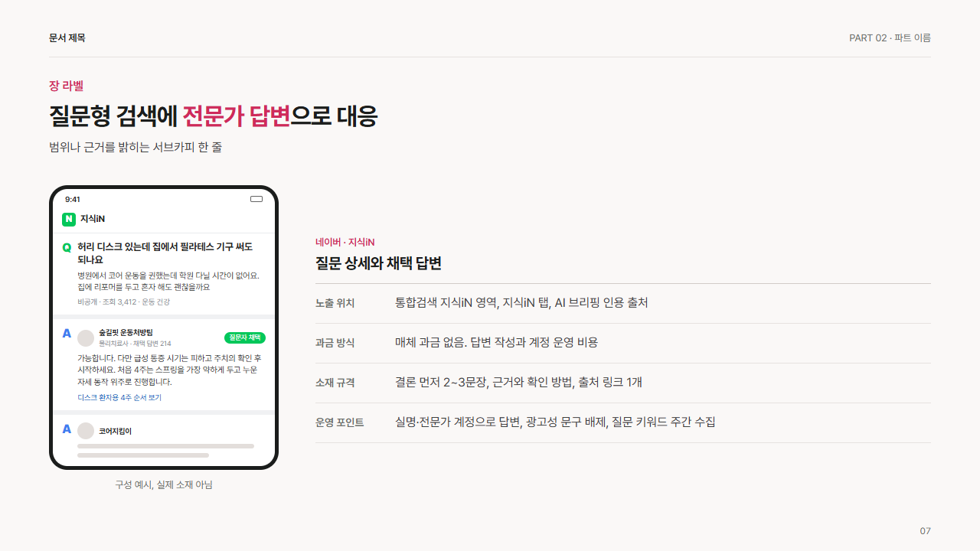980x551 pixels.
Task: Click the 질문 상세와 채택 답변 section heading
Action: 378,263
